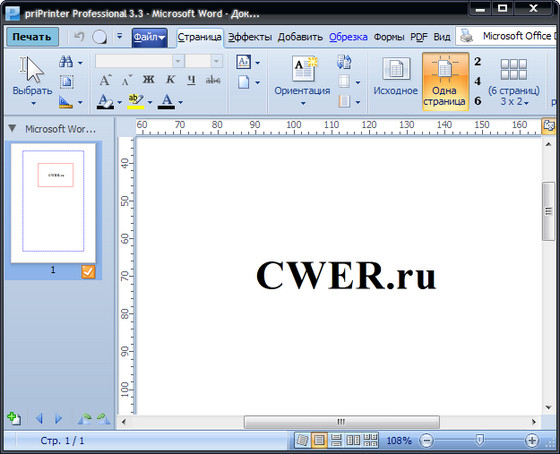This screenshot has height=454, width=560.
Task: Go to the previous page arrow
Action: [39, 418]
